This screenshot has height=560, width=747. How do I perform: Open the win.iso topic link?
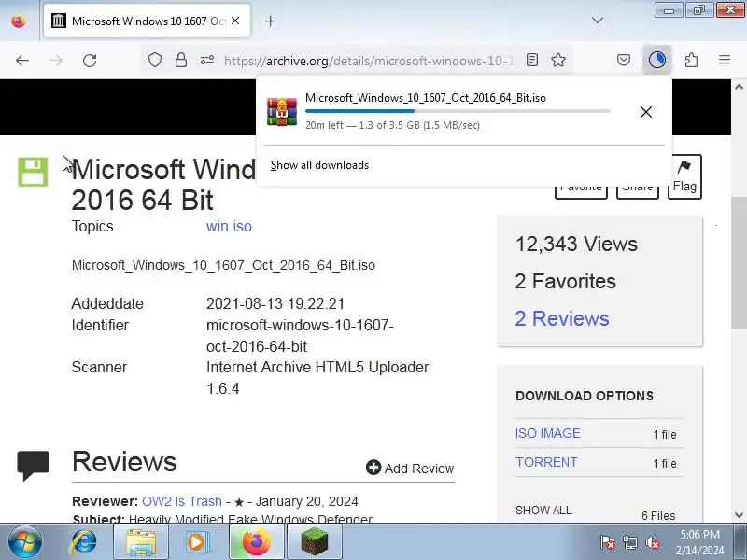pos(229,227)
